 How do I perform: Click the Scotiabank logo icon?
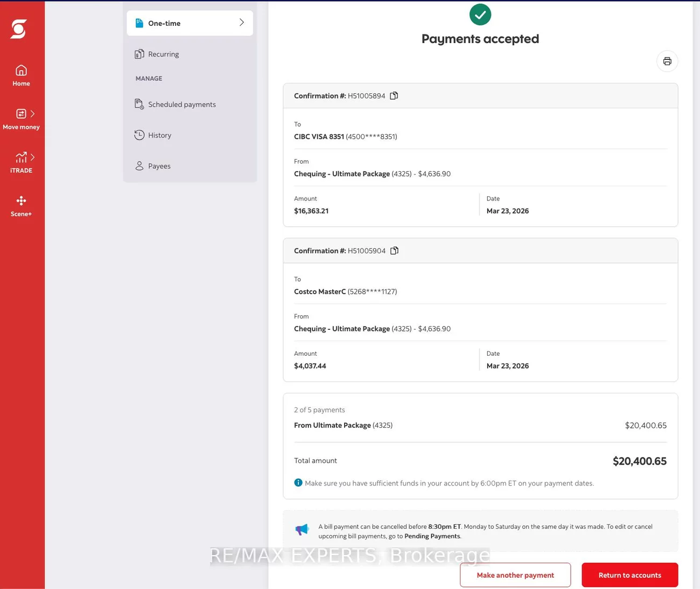click(x=18, y=29)
